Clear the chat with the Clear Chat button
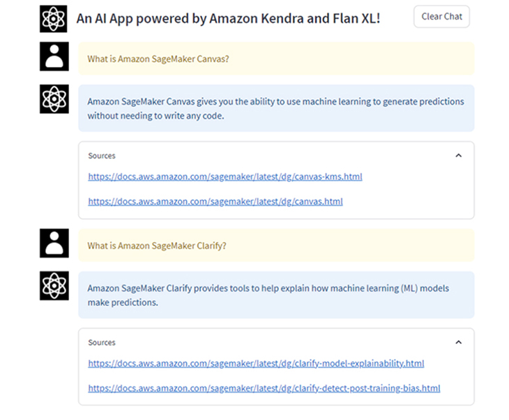The width and height of the screenshot is (509, 420). [441, 17]
